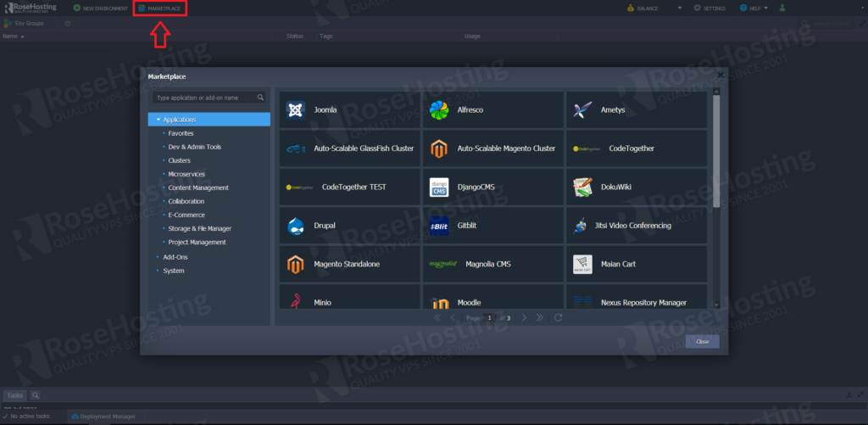Jump to last page double arrow
The image size is (868, 425).
click(x=540, y=317)
